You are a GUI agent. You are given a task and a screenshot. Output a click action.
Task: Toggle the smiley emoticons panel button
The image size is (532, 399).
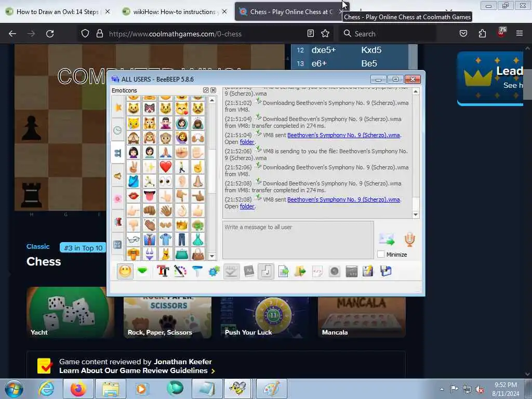coord(125,271)
